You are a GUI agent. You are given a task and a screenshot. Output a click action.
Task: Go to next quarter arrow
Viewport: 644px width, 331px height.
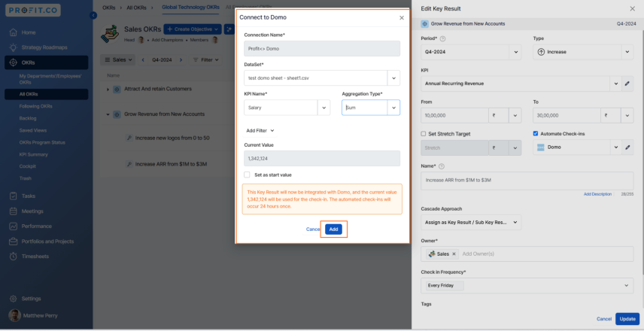pos(181,60)
